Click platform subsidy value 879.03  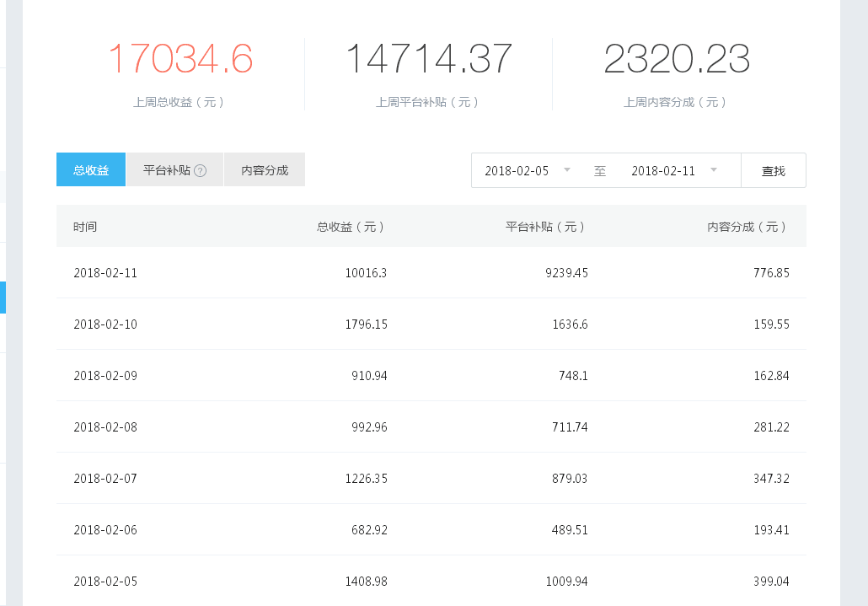(570, 479)
